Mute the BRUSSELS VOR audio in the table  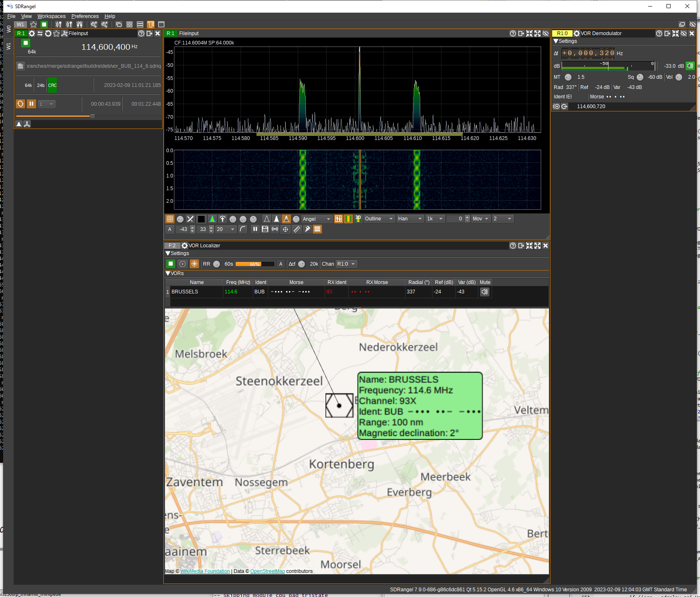485,292
